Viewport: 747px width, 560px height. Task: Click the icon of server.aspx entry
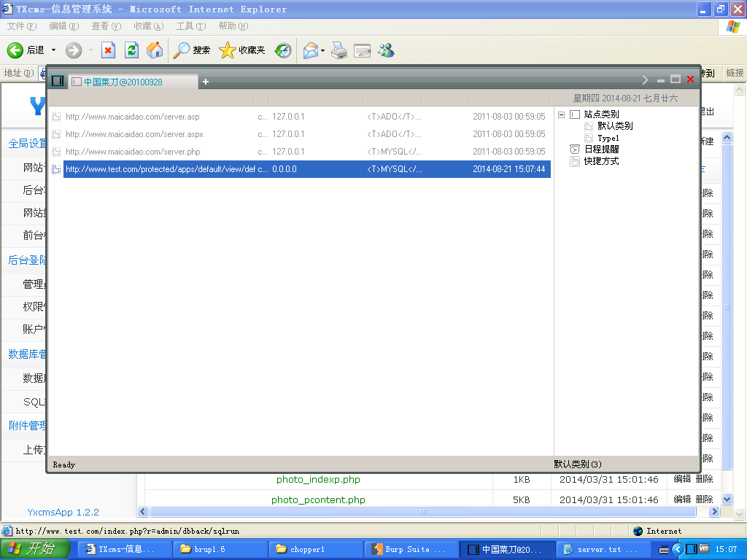pos(56,134)
